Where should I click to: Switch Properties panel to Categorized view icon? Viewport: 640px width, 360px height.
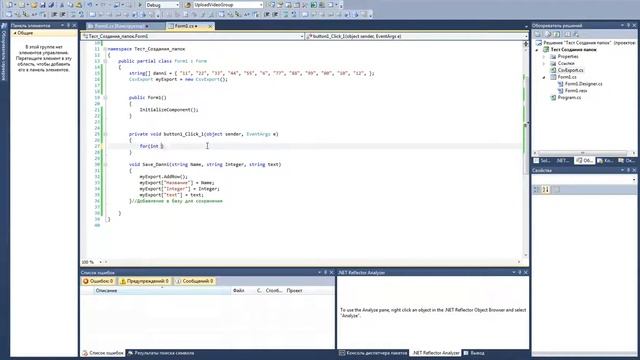(x=537, y=190)
